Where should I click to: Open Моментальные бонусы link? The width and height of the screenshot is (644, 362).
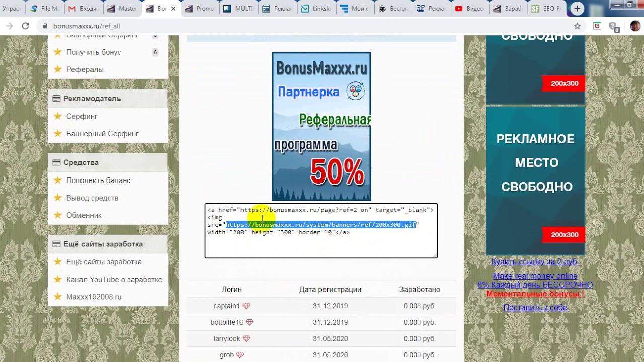coord(535,294)
